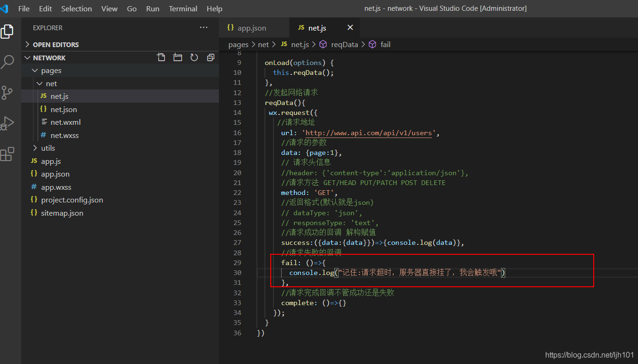Close the net.js editor tab
The height and width of the screenshot is (364, 638).
[350, 28]
